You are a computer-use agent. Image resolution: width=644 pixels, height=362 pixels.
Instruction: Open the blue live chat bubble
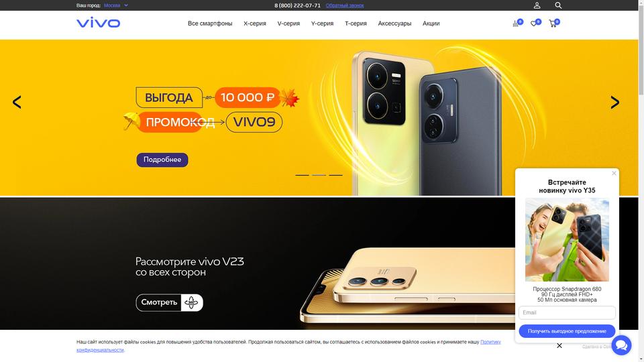(621, 345)
